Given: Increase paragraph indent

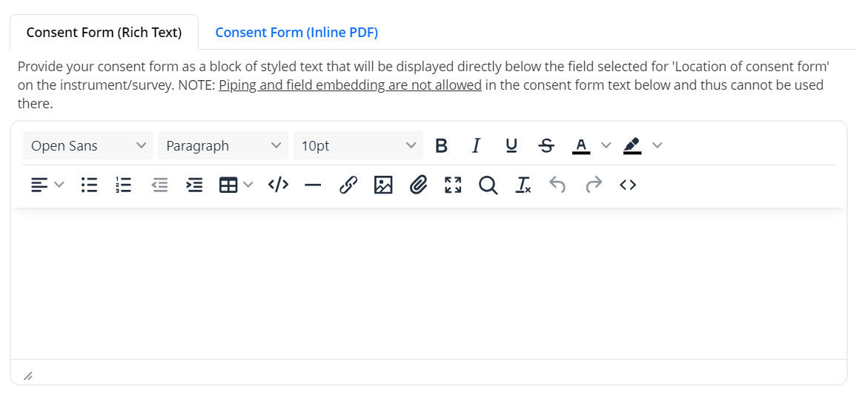Looking at the screenshot, I should click(x=194, y=185).
